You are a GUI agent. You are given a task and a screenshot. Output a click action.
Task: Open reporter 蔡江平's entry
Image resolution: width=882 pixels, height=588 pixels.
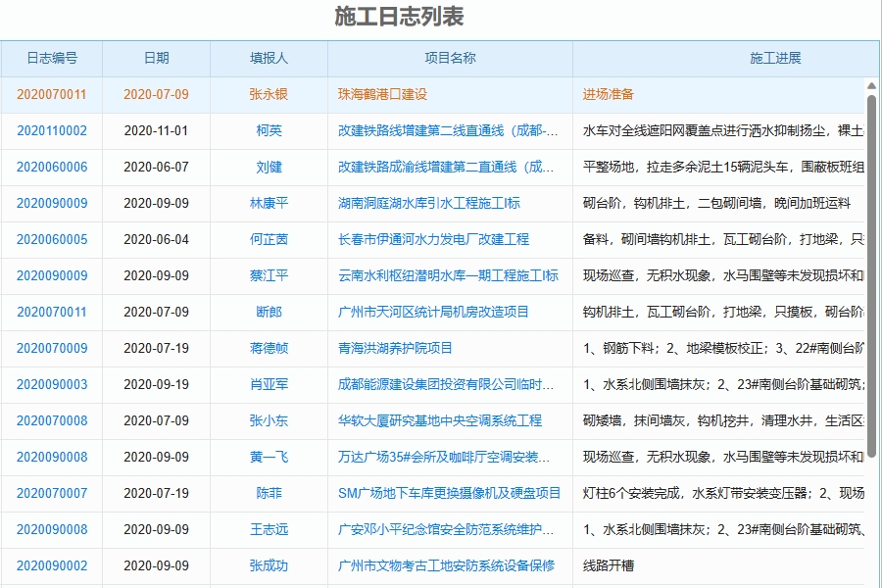(x=267, y=275)
